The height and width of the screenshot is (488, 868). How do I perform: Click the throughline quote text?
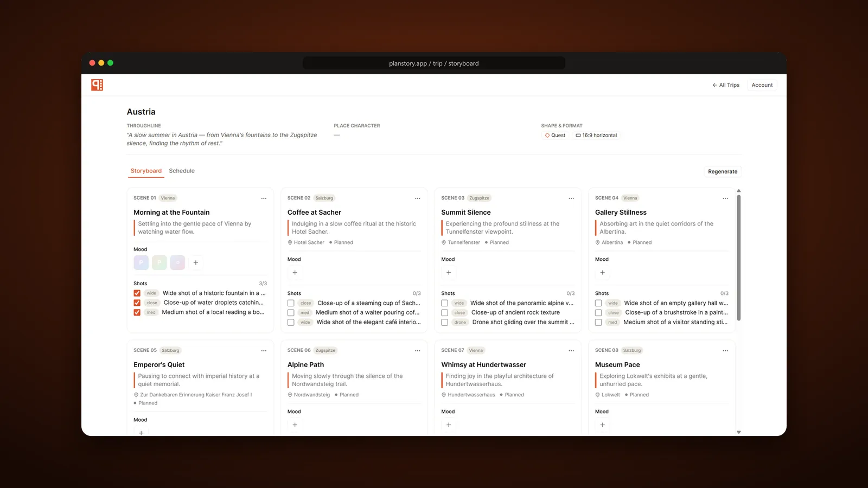pos(222,139)
